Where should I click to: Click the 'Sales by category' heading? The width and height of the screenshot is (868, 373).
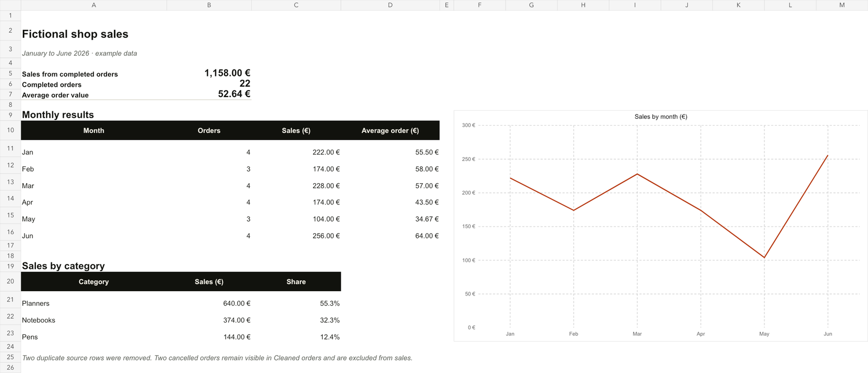[63, 266]
